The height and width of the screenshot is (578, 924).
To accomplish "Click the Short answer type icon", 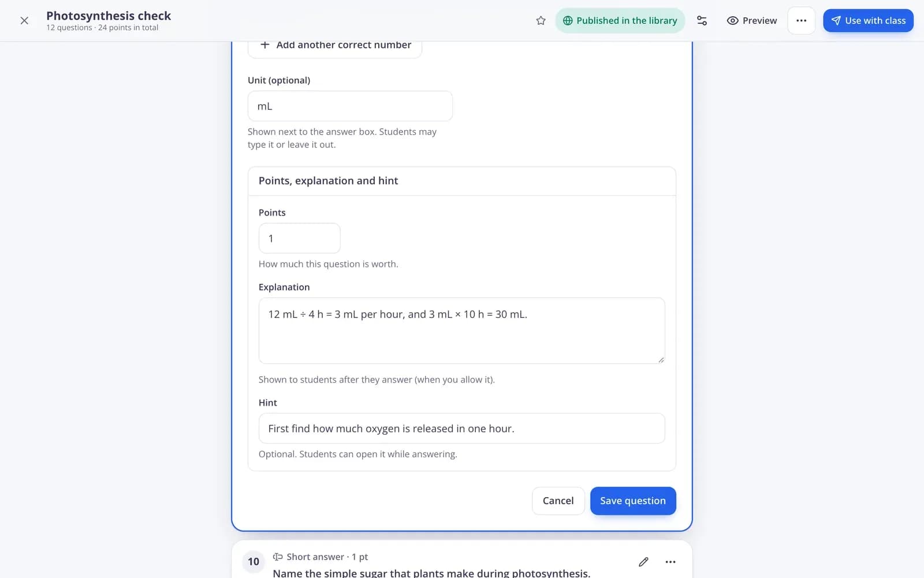I will pyautogui.click(x=278, y=557).
